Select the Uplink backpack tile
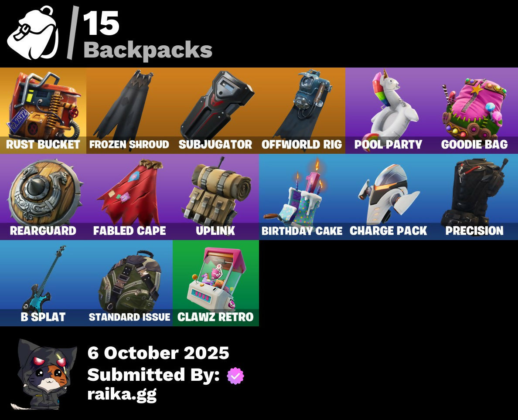Image resolution: width=518 pixels, height=420 pixels. point(215,197)
